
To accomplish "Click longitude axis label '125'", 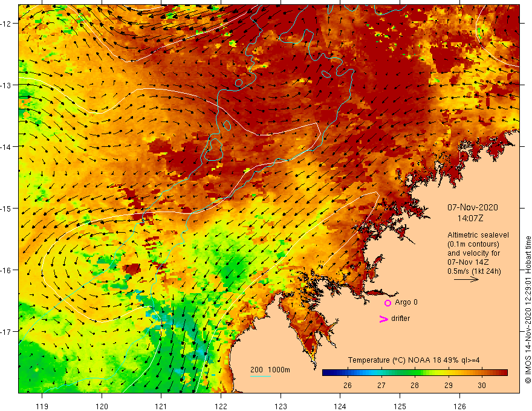I will (x=400, y=406).
